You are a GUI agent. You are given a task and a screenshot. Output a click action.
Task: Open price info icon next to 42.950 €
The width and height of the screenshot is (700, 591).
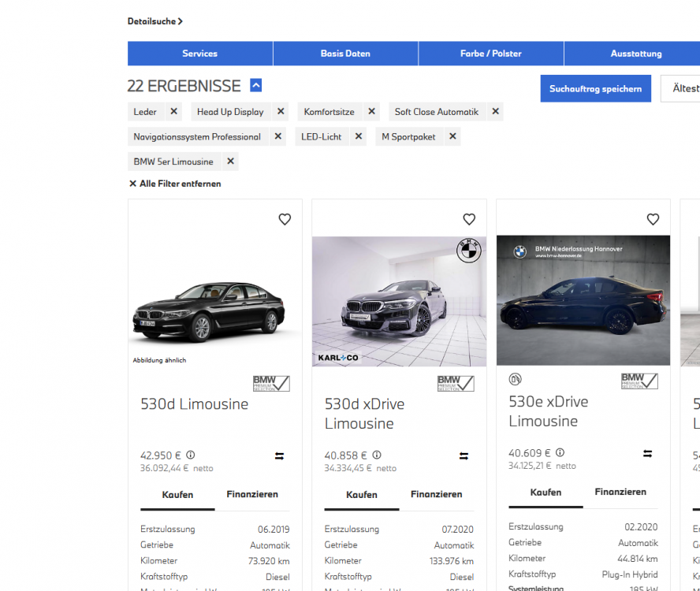point(191,455)
